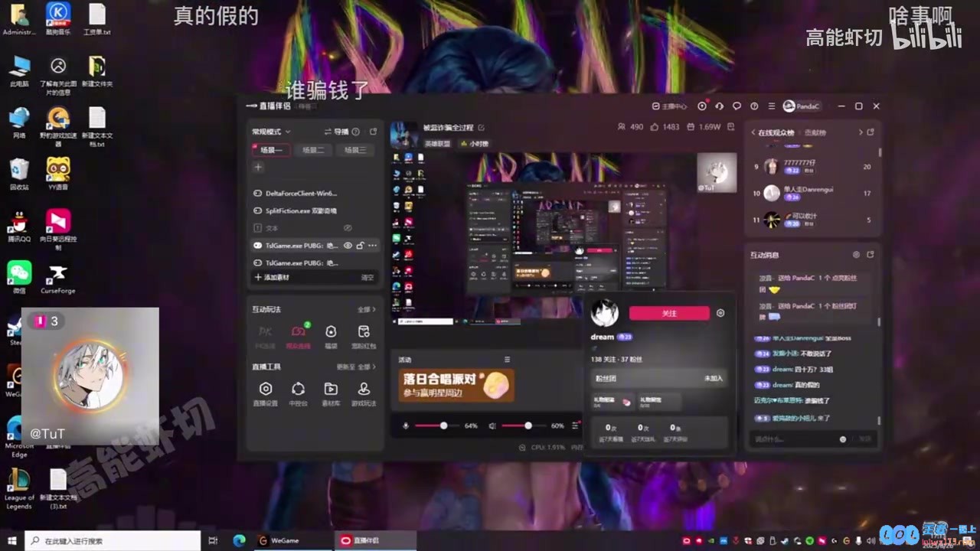Open the 落日合唱派对 activity banner
The width and height of the screenshot is (980, 551).
coord(456,385)
